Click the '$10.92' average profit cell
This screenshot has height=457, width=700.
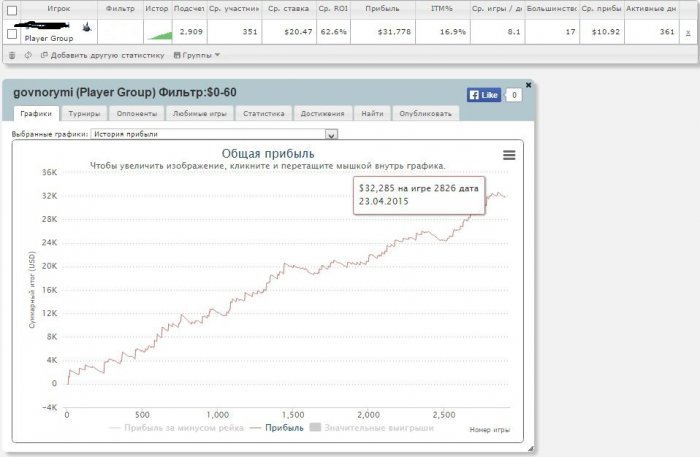point(606,32)
